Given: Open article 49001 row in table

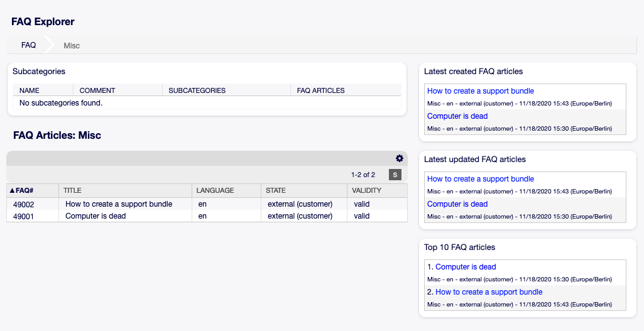Looking at the screenshot, I should [x=24, y=216].
